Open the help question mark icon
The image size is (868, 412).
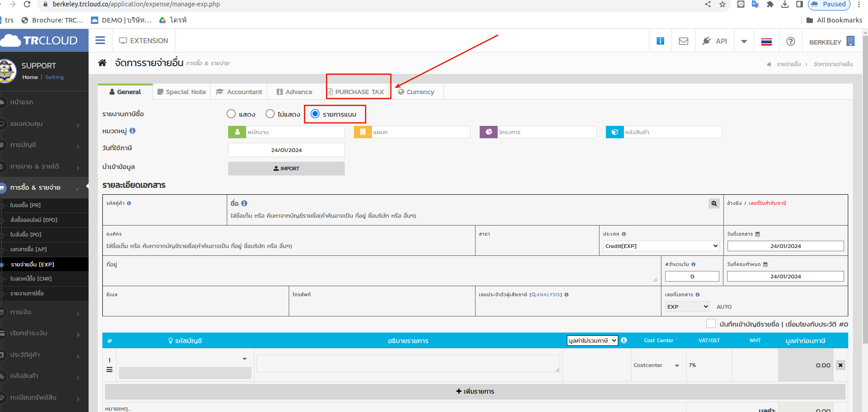pyautogui.click(x=790, y=41)
